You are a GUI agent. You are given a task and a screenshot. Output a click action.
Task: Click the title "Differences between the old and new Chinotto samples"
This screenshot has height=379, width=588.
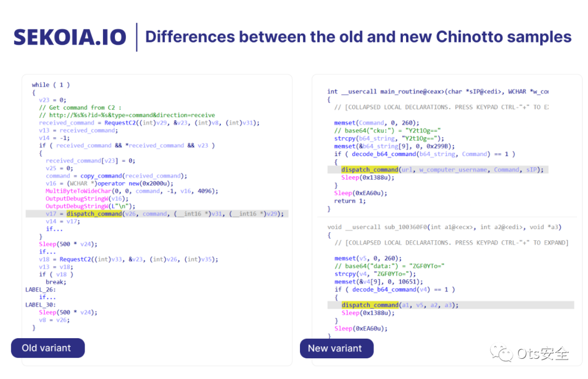358,36
